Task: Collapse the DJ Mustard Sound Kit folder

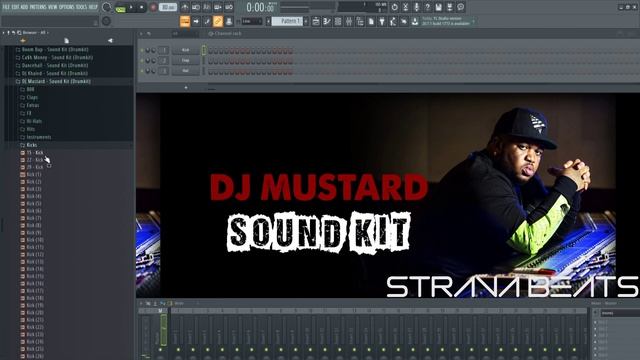Action: point(53,81)
